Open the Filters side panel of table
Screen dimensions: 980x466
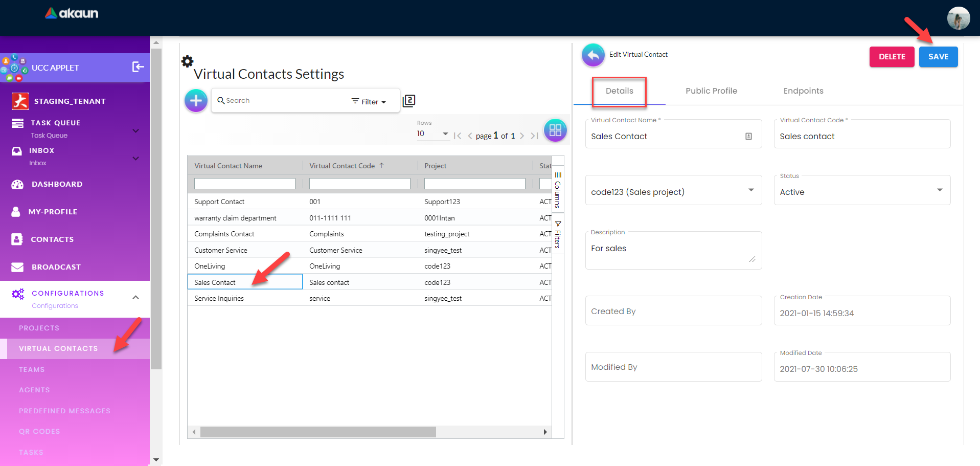[x=558, y=235]
